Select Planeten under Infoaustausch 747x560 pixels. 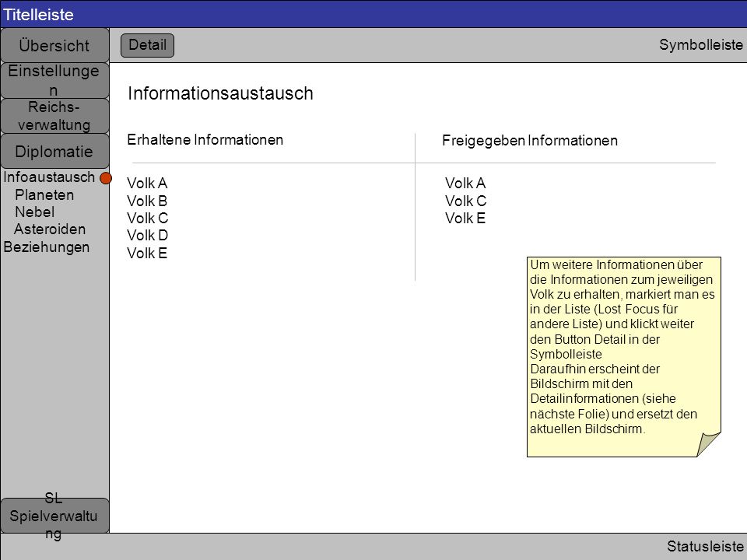click(x=44, y=194)
